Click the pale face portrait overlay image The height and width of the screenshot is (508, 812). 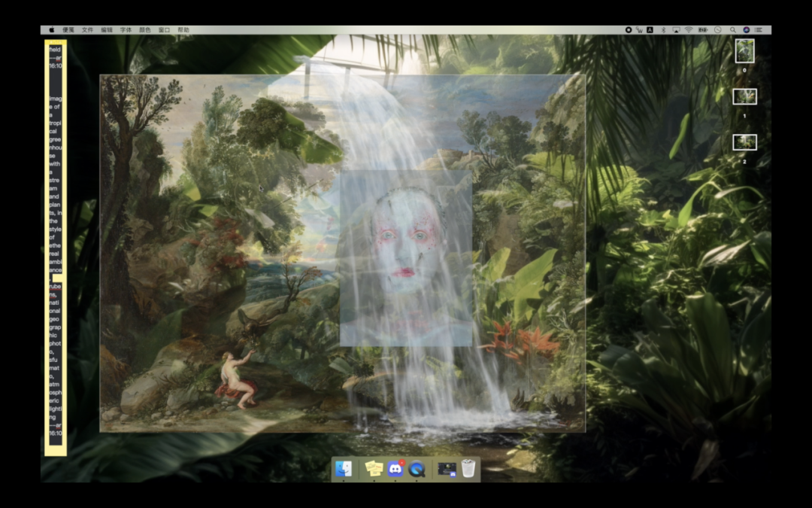pos(405,258)
